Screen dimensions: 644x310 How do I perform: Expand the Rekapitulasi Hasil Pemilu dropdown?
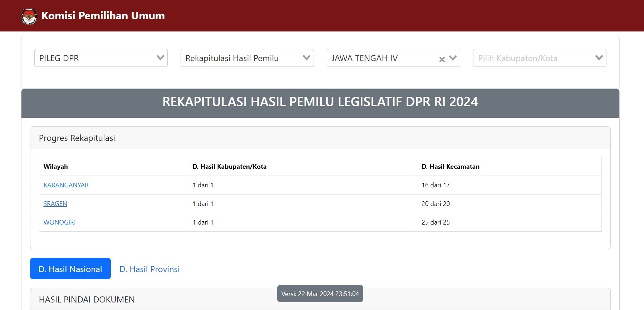pos(247,58)
